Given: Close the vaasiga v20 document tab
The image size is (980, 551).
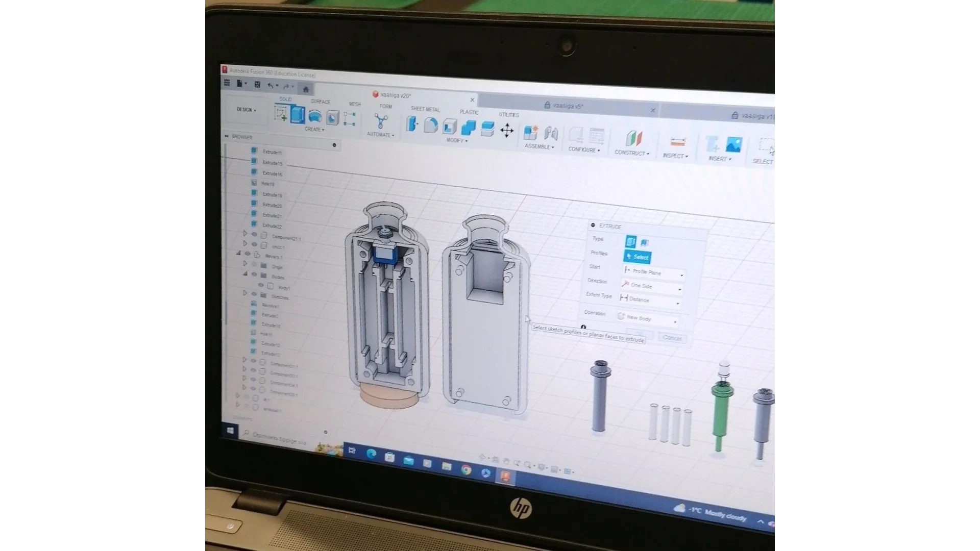Looking at the screenshot, I should 472,100.
